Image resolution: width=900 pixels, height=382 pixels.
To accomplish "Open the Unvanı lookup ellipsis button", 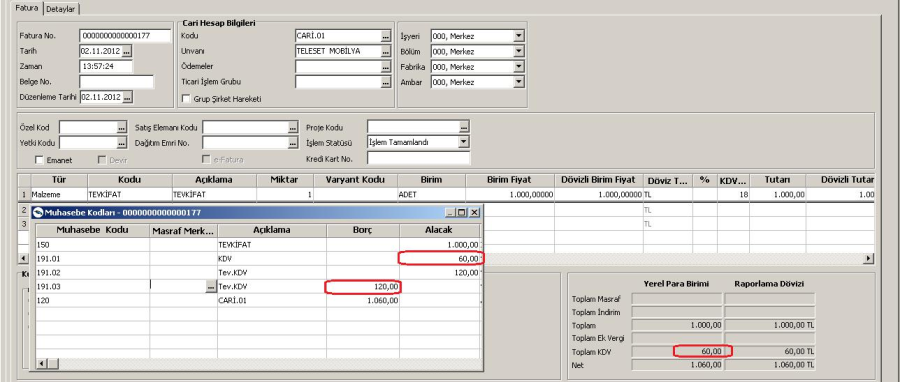I will [x=385, y=52].
